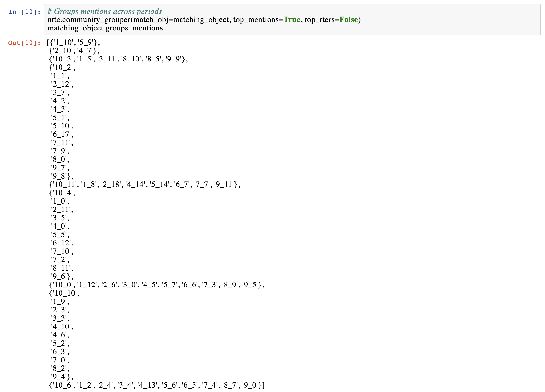Click output line starting with '10_0'

[x=156, y=285]
